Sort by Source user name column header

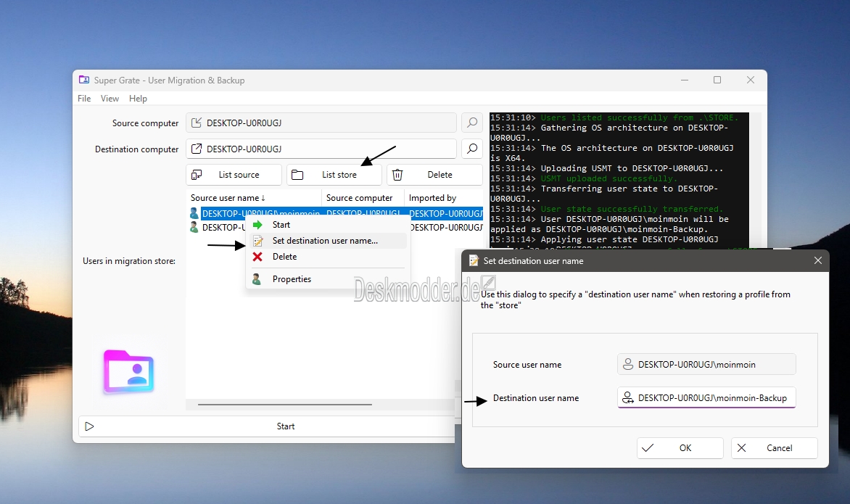pos(254,198)
